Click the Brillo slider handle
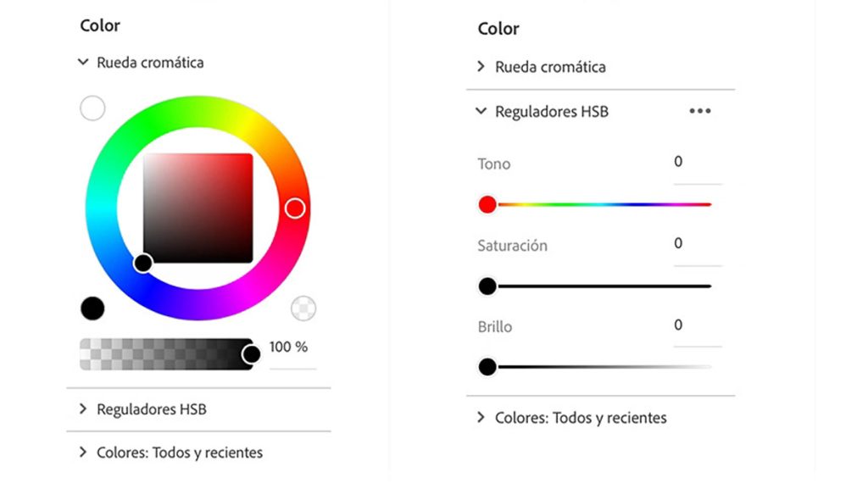This screenshot has width=868, height=489. [x=487, y=367]
